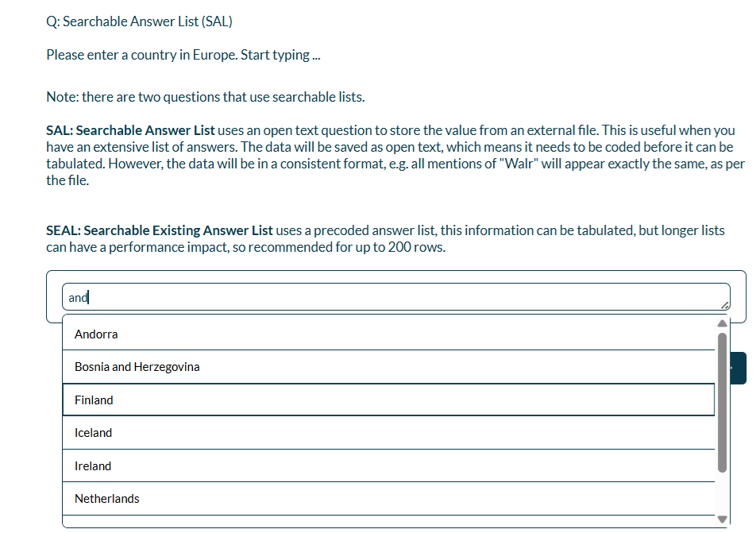This screenshot has width=756, height=533.
Task: Pick the highlighted Finland option
Action: click(388, 400)
